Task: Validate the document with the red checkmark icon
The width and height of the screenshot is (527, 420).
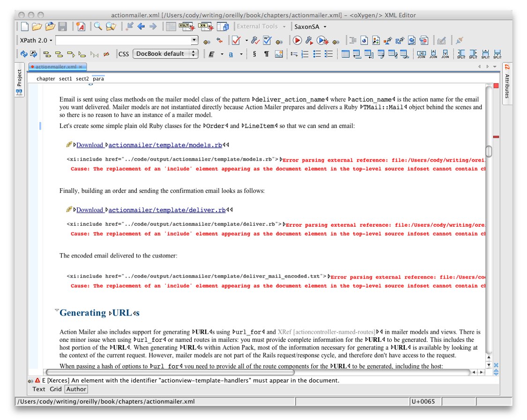Action: (x=236, y=41)
